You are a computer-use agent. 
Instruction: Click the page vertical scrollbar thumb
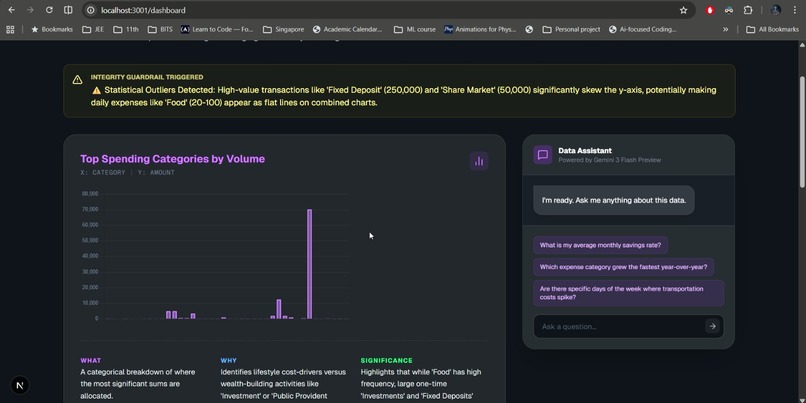tap(802, 131)
